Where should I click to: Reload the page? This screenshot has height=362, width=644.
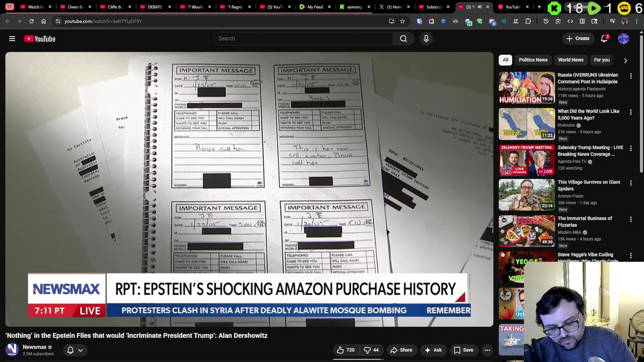tap(31, 21)
